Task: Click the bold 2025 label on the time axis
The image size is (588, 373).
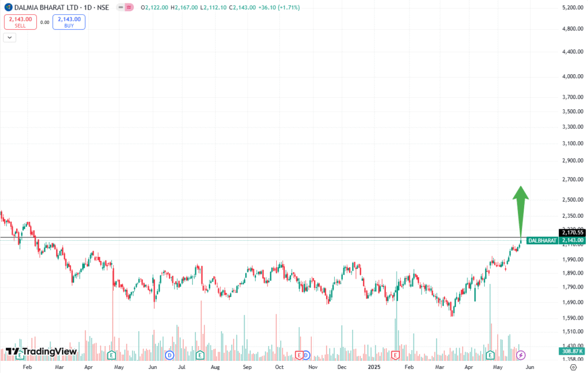Action: [374, 367]
